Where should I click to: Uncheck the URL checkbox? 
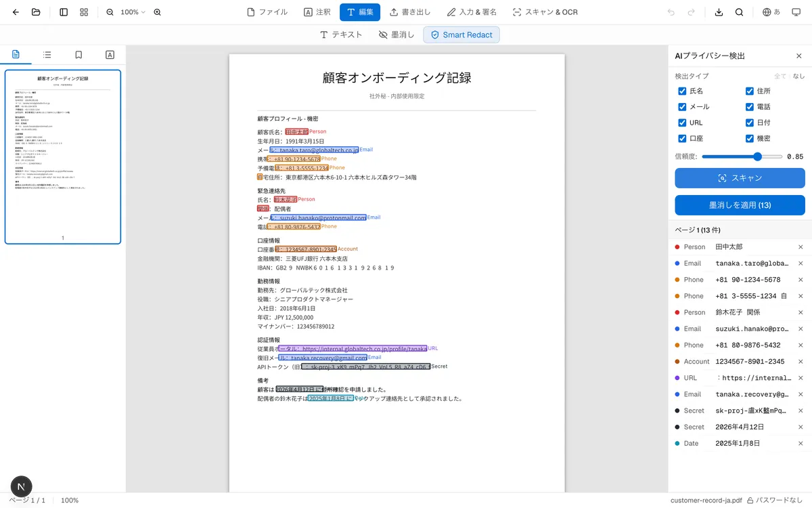[682, 123]
